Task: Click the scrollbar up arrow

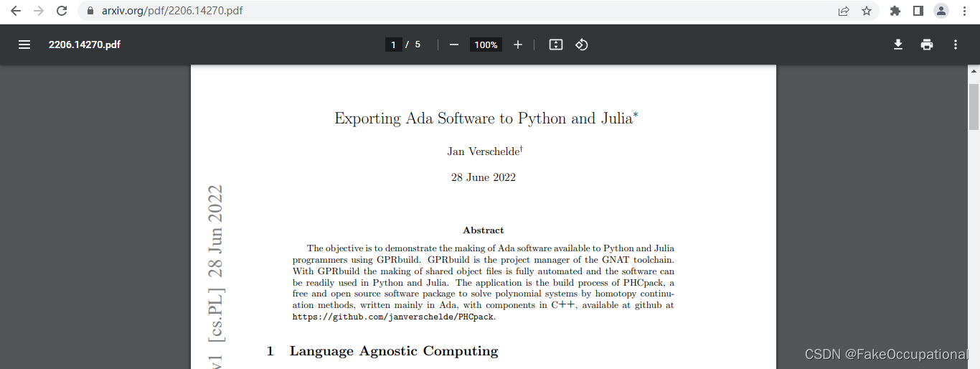Action: coord(974,71)
